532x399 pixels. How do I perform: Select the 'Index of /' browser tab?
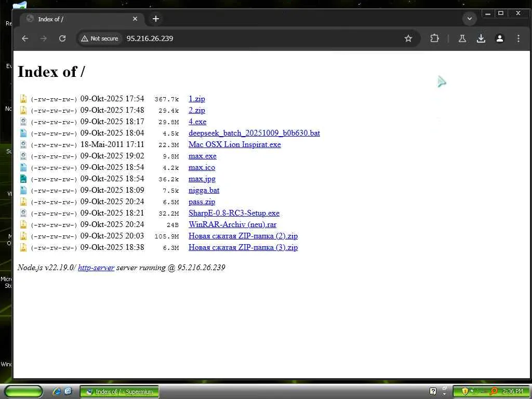point(82,19)
